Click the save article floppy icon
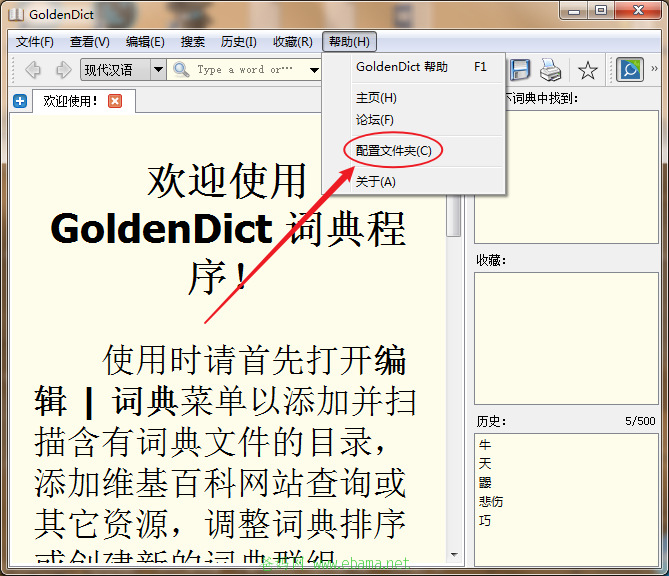 (x=520, y=70)
